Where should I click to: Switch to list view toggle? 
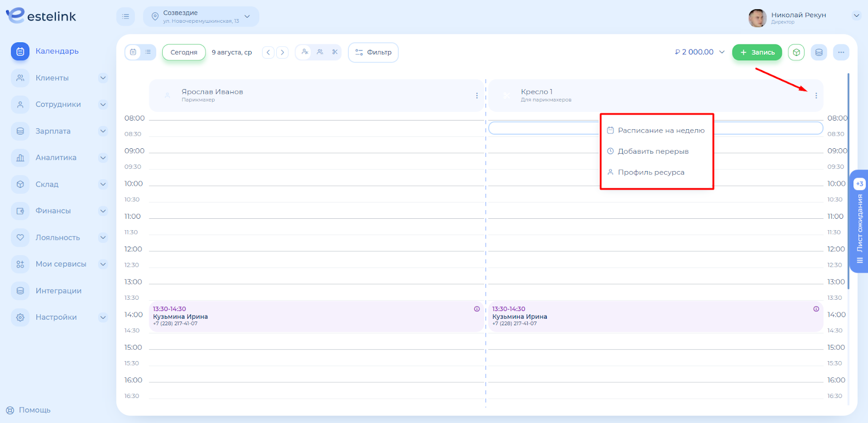click(x=148, y=52)
